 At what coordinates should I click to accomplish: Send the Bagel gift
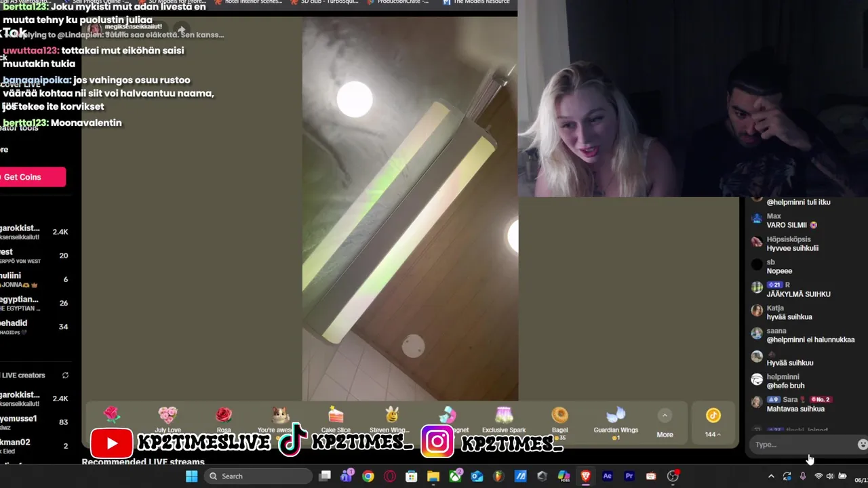pos(559,422)
